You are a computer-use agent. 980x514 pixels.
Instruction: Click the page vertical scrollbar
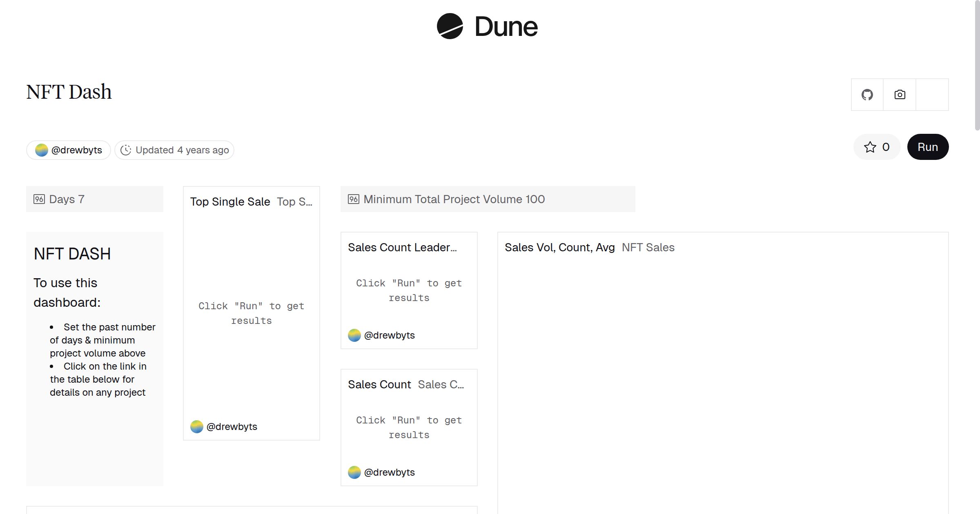977,65
